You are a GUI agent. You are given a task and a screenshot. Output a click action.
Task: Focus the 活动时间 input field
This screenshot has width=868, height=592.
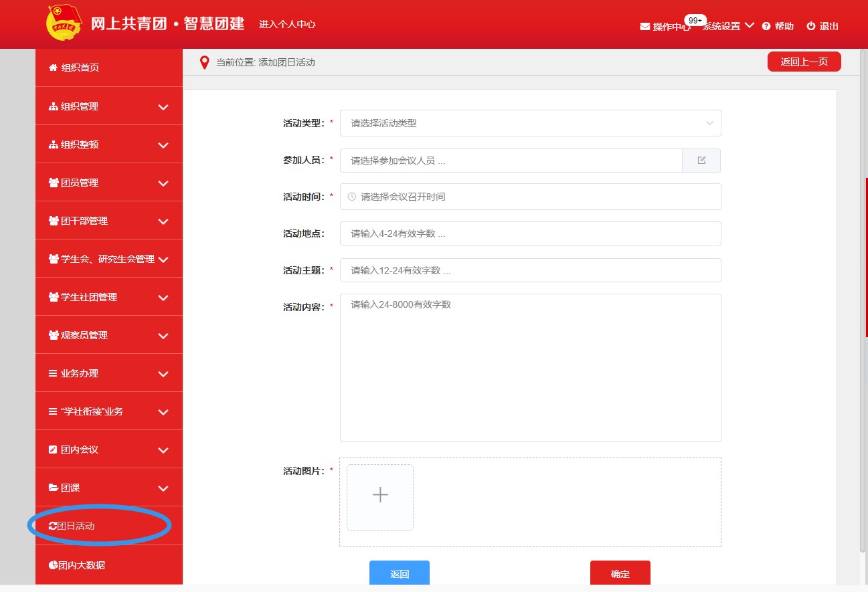pyautogui.click(x=530, y=197)
